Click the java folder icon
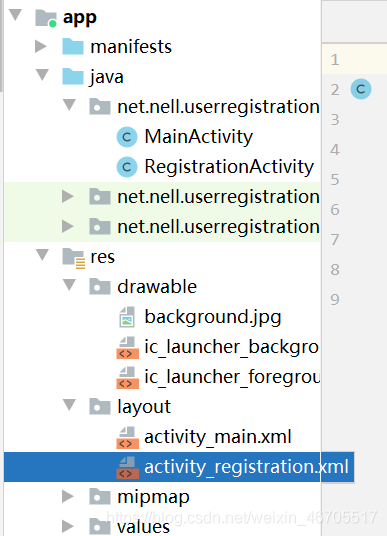Image resolution: width=387 pixels, height=536 pixels. click(73, 77)
